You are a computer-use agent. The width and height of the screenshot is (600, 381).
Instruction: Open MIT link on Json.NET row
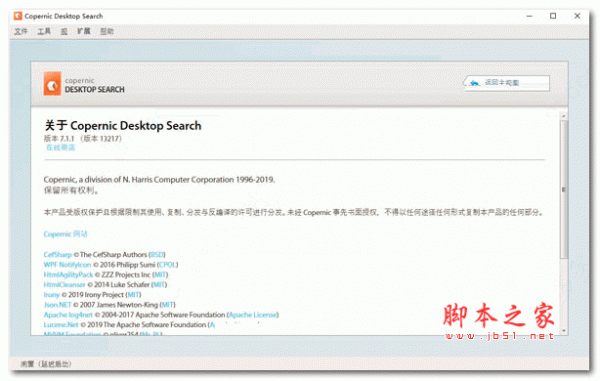167,304
